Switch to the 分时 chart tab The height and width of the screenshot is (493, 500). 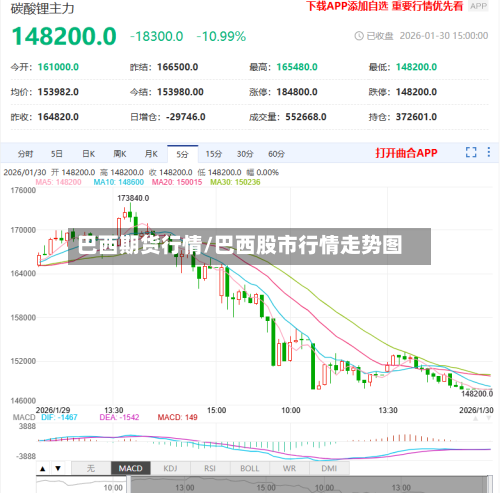click(25, 154)
